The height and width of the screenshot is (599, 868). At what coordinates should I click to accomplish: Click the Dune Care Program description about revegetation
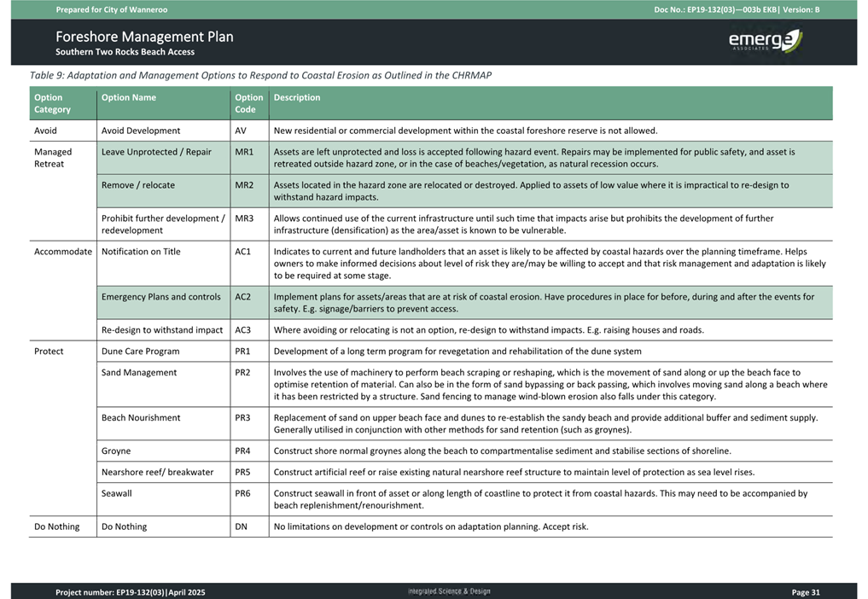(x=457, y=351)
